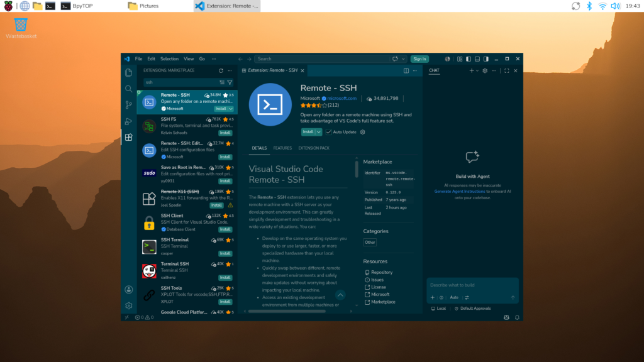This screenshot has height=362, width=644.
Task: Focus the Describe what to build input
Action: [472, 285]
